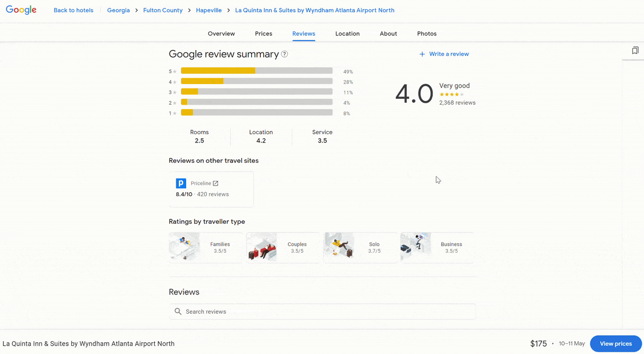Click the search reviews magnifier icon

pyautogui.click(x=178, y=312)
